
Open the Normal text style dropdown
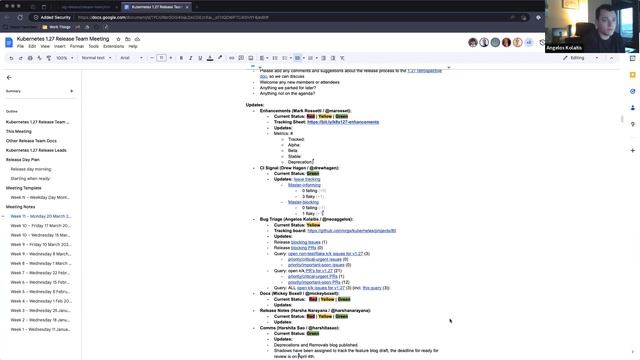[96, 58]
